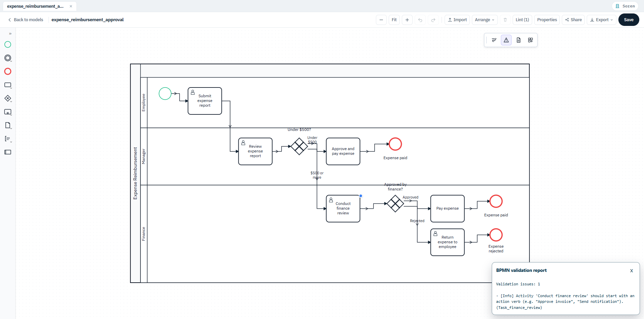Toggle the documentation page icon
This screenshot has width=644, height=319.
pos(519,40)
